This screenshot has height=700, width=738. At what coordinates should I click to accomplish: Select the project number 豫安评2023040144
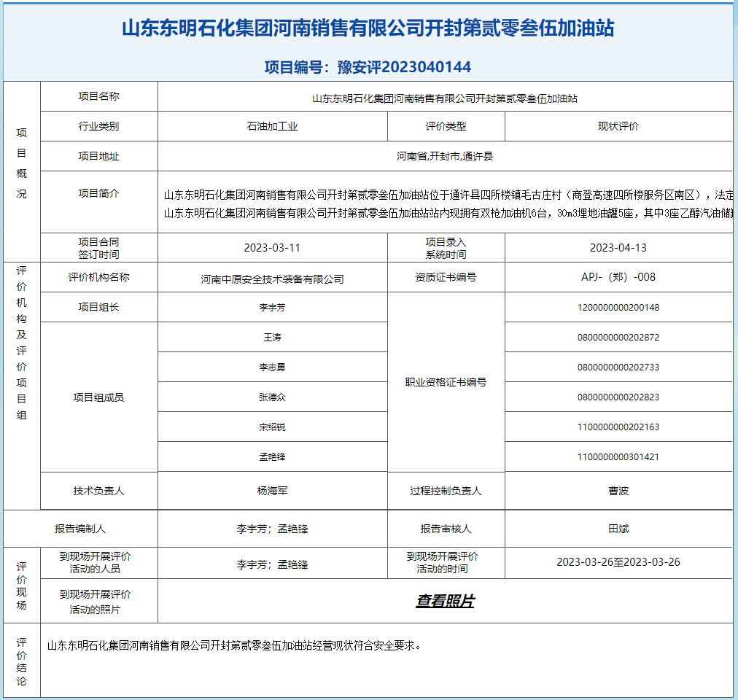[404, 67]
